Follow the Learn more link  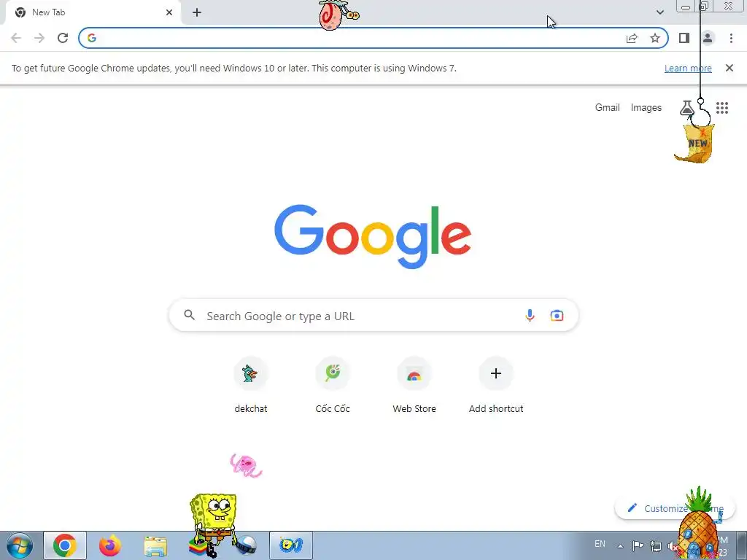tap(688, 68)
